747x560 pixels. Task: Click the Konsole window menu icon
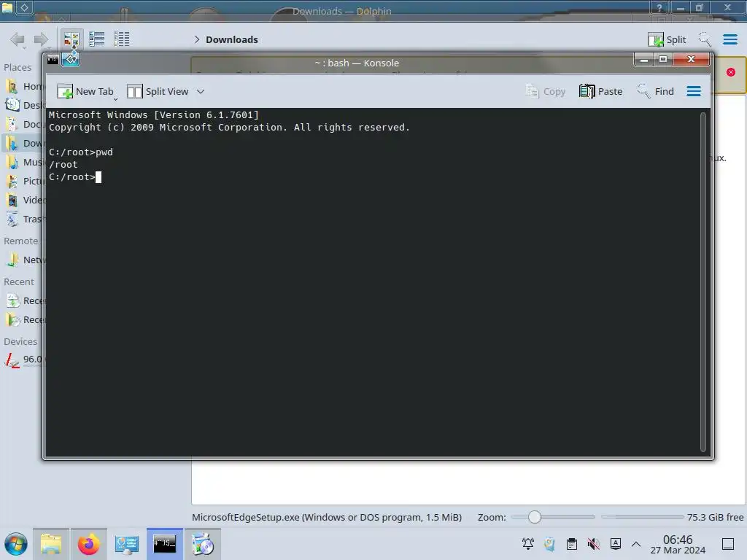(53, 60)
